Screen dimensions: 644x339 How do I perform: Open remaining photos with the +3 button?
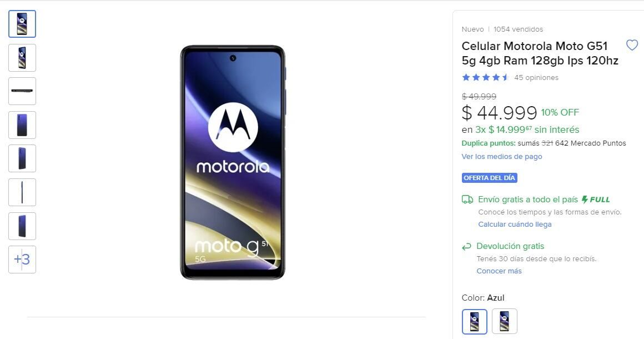click(22, 260)
